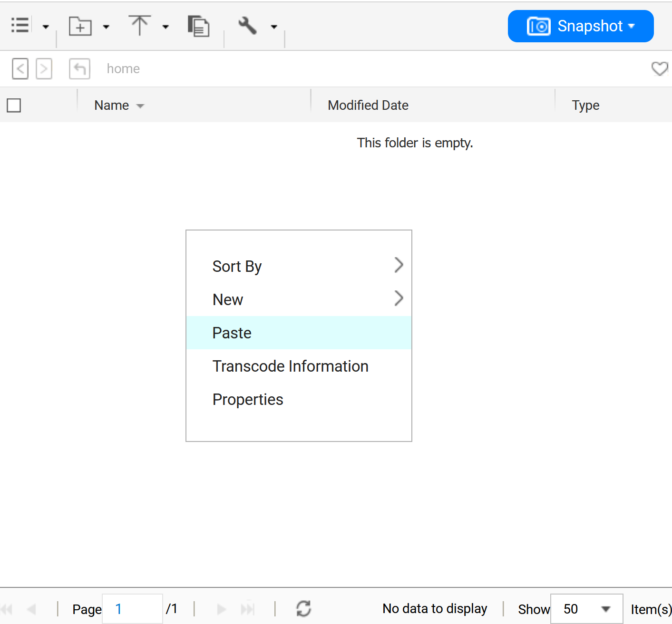Expand the tools dropdown arrow
672x624 pixels.
[274, 27]
